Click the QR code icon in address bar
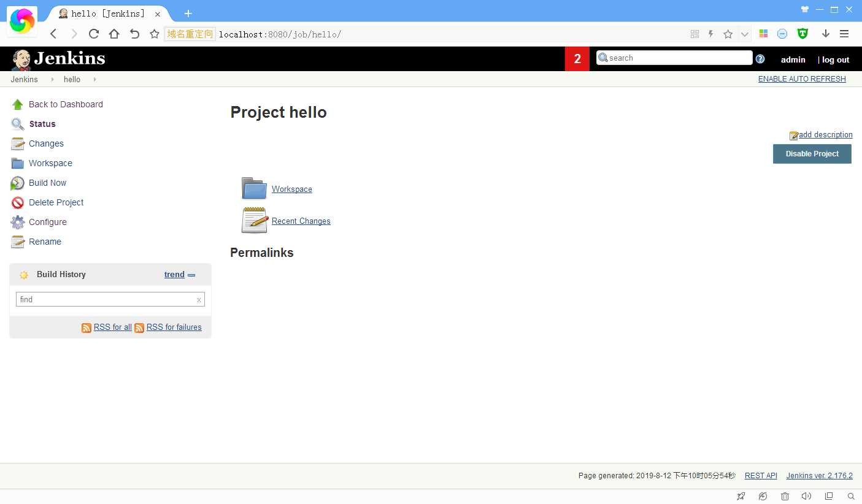862x504 pixels. (695, 34)
